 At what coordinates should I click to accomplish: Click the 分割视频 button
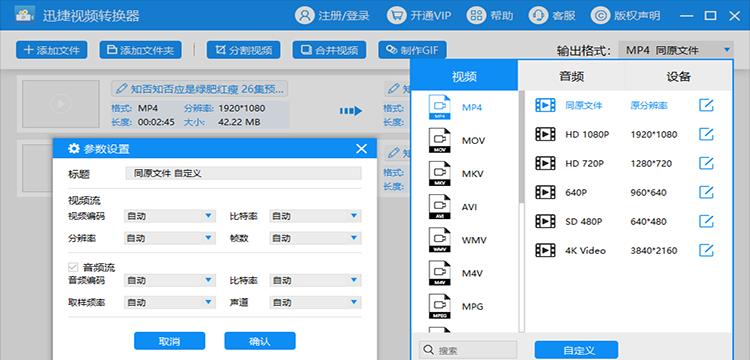point(243,50)
